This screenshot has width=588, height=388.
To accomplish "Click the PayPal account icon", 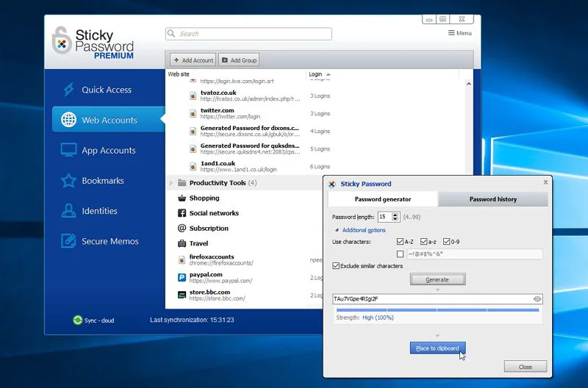I will pos(182,278).
